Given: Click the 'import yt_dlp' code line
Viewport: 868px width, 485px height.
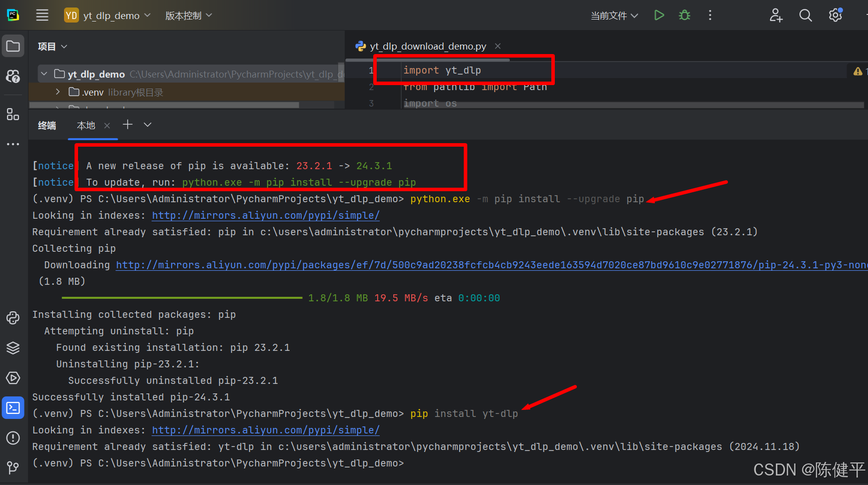Looking at the screenshot, I should tap(442, 70).
